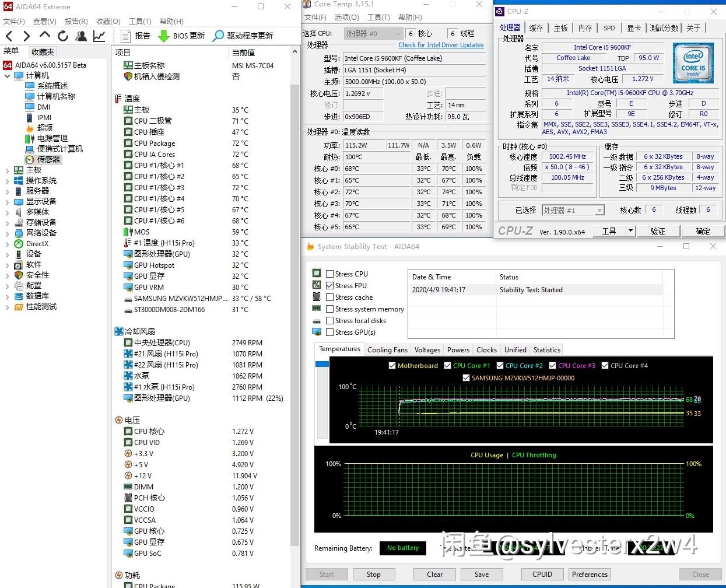Click 驱动程序更新 toolbar button
Screen dimensions: 726x588
point(243,36)
